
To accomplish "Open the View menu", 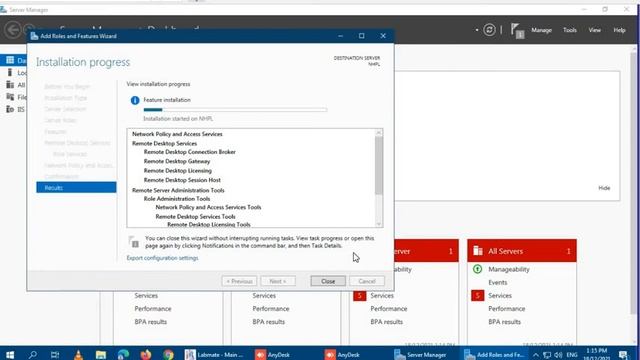I will click(594, 30).
